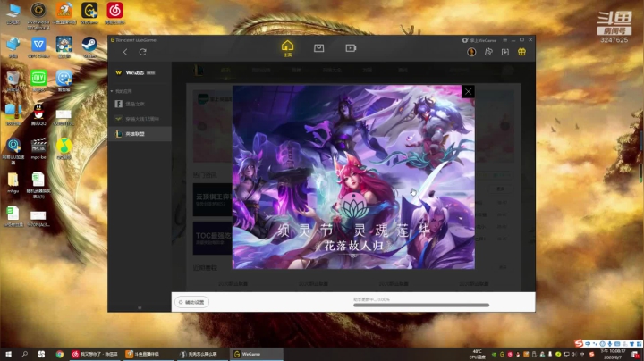Switch to Douyu live companion taskbar window
Screen dimensions: 644x361
(x=148, y=354)
